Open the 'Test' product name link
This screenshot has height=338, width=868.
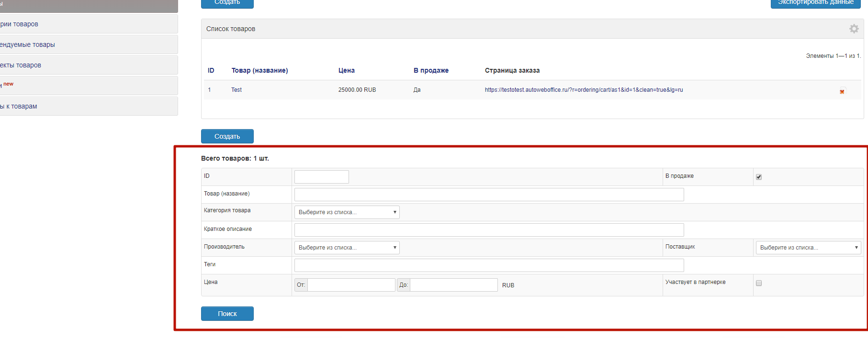pos(237,90)
